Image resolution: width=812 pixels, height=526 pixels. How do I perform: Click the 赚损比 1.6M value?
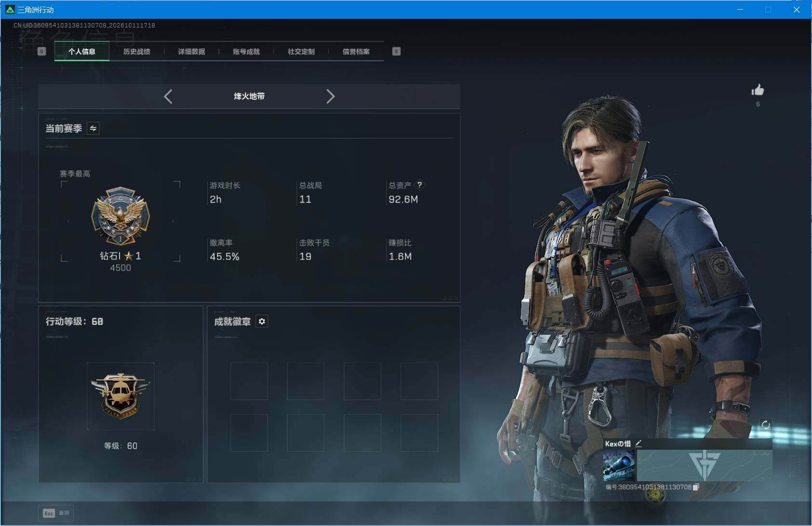click(x=400, y=257)
